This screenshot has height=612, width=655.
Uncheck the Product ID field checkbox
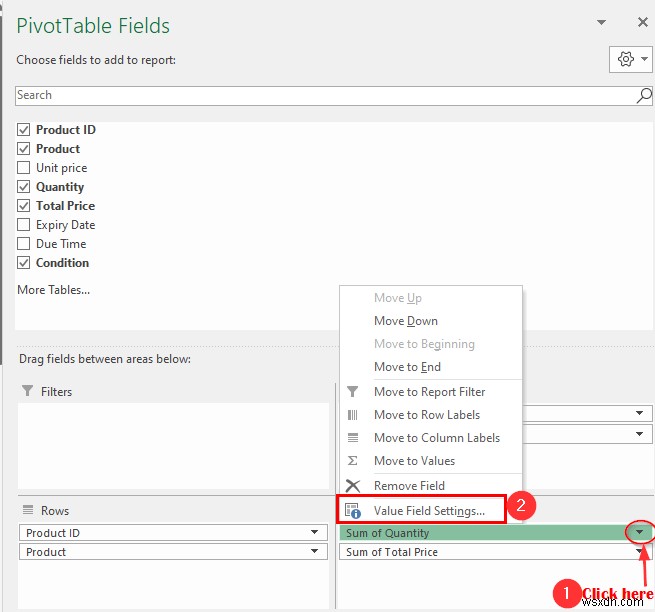coord(23,130)
